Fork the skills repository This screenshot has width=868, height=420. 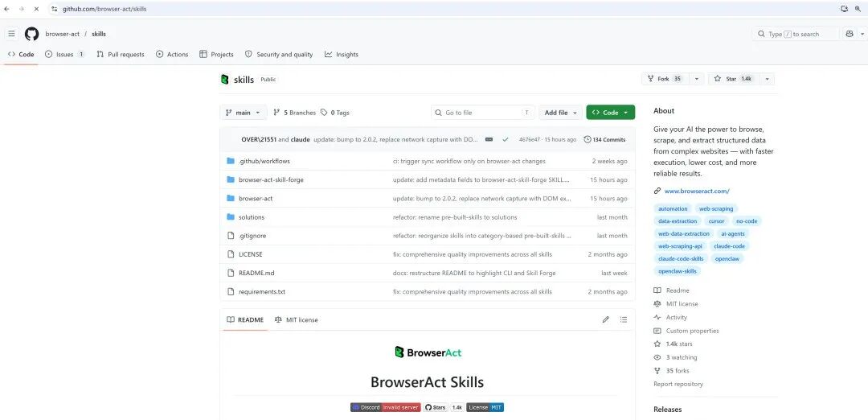pyautogui.click(x=665, y=79)
